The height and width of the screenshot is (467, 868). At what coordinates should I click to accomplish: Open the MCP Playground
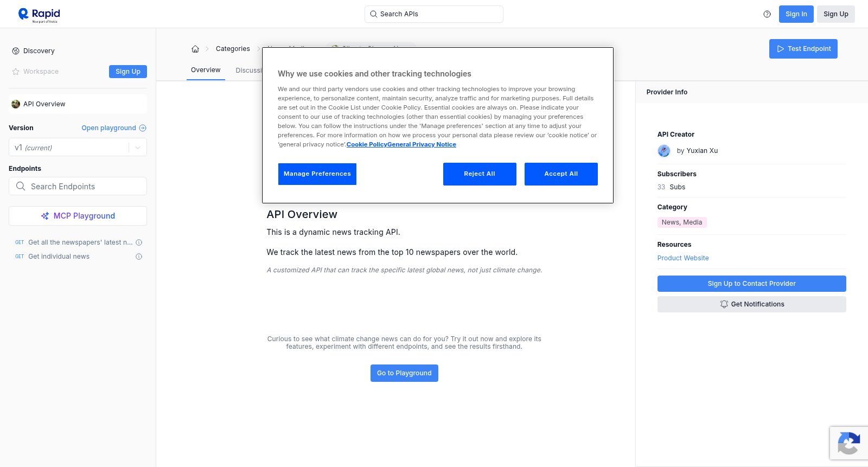point(78,216)
